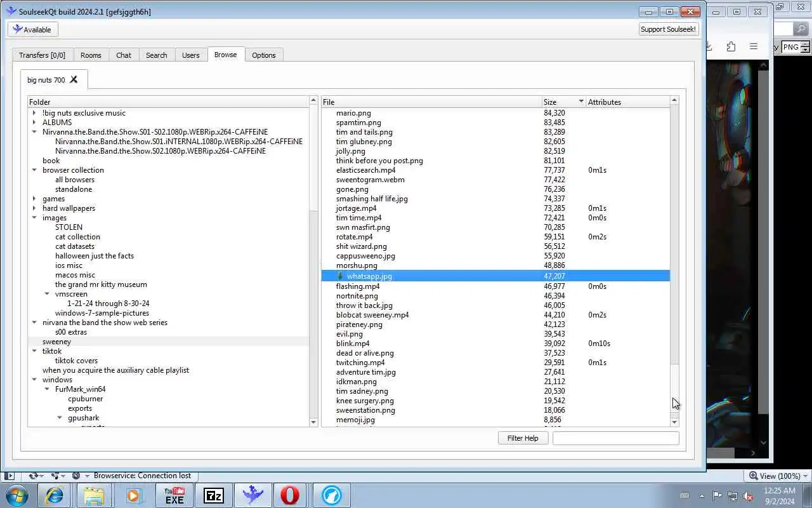
Task: Go to the Users tab
Action: (x=190, y=55)
